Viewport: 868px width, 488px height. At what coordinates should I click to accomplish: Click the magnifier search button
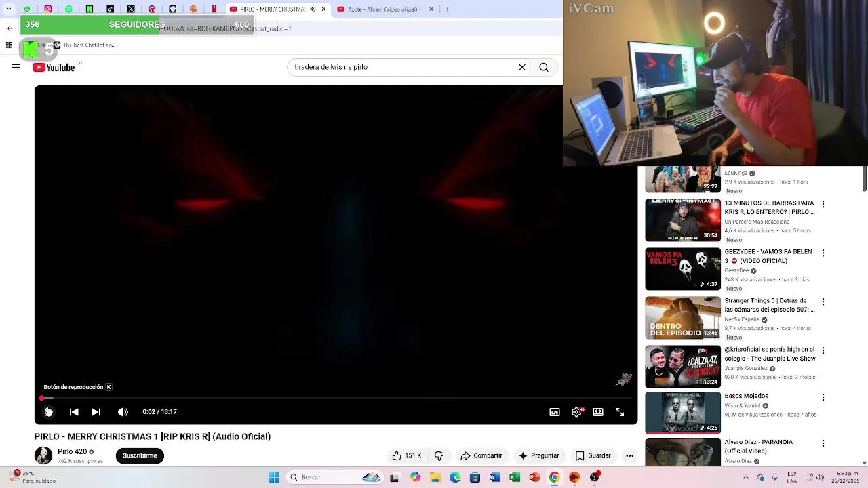[544, 67]
